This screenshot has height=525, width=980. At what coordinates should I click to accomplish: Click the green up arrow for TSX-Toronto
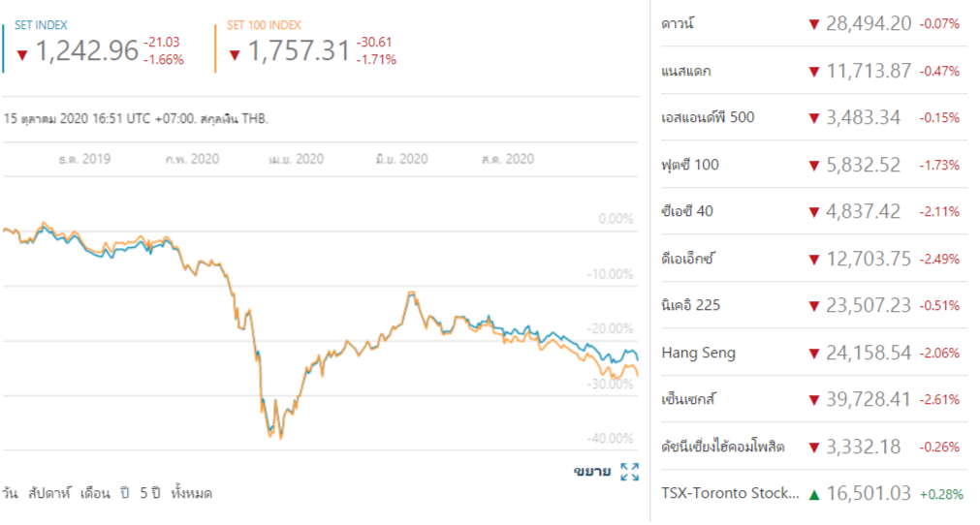[x=814, y=495]
